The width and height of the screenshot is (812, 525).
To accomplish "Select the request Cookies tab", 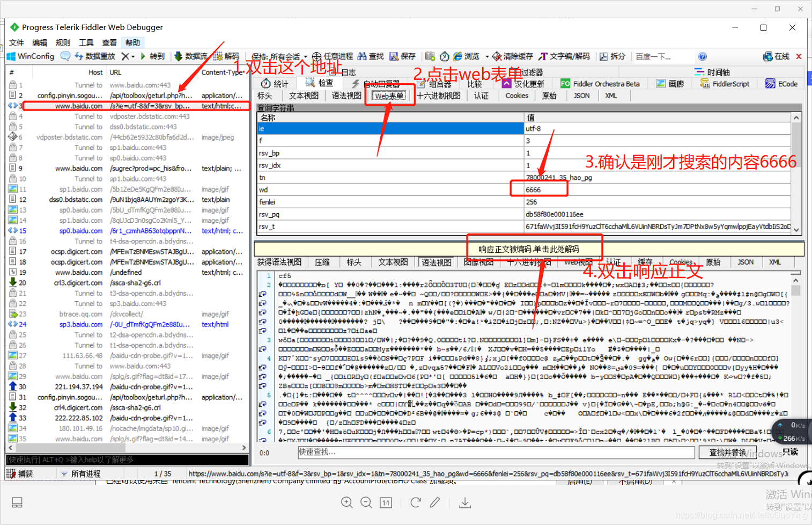I will coord(517,96).
